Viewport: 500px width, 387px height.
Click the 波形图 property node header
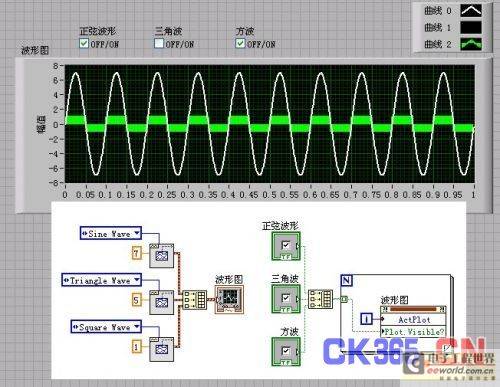pyautogui.click(x=413, y=310)
